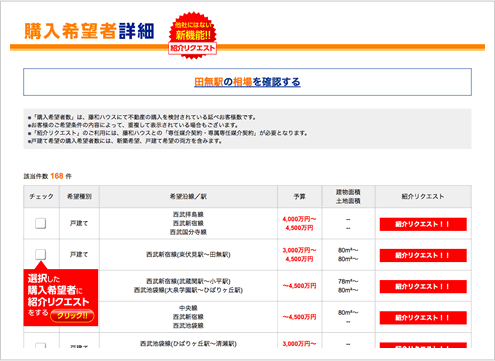Click the note line starting 「購入希望者数」は
The width and height of the screenshot is (495, 361).
pos(142,117)
